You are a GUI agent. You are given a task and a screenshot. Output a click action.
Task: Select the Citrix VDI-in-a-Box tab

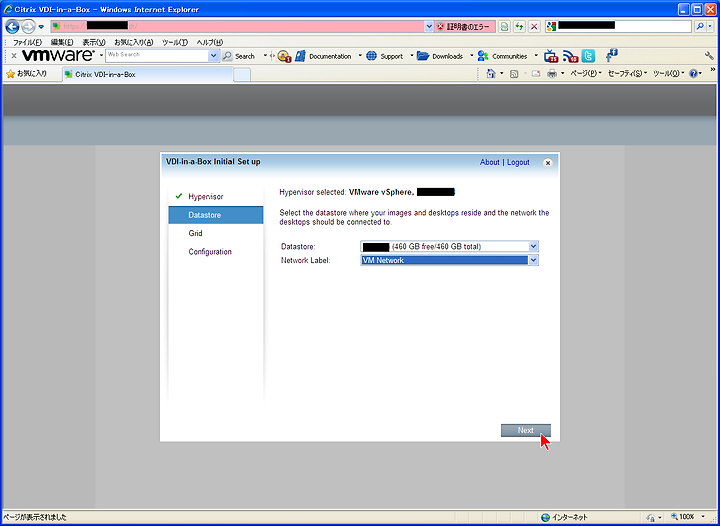(x=148, y=74)
